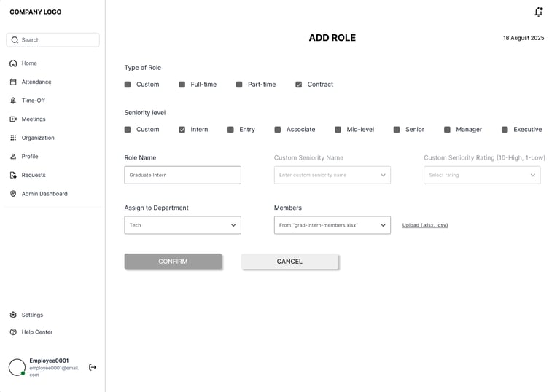Click the CANCEL button

(289, 262)
